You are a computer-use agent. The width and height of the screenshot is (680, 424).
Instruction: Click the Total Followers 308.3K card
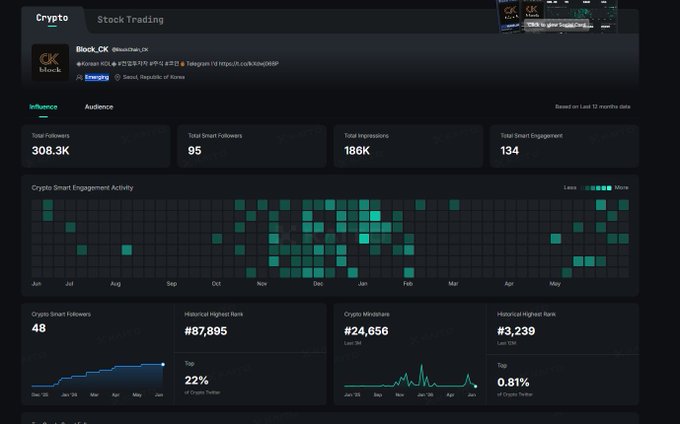click(x=96, y=146)
